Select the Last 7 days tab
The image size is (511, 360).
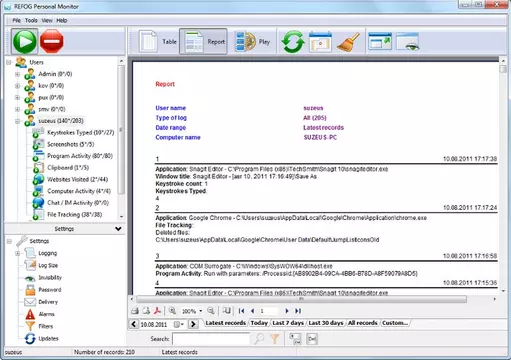[288, 323]
